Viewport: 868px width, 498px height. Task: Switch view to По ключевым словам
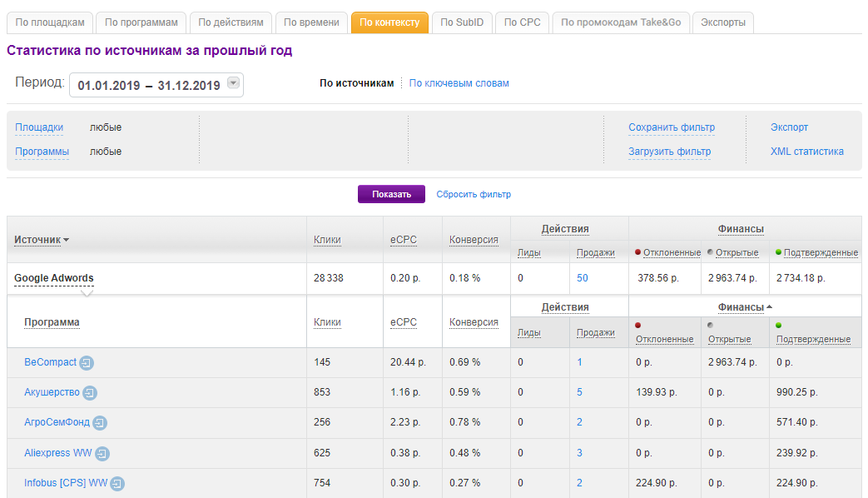tap(459, 83)
